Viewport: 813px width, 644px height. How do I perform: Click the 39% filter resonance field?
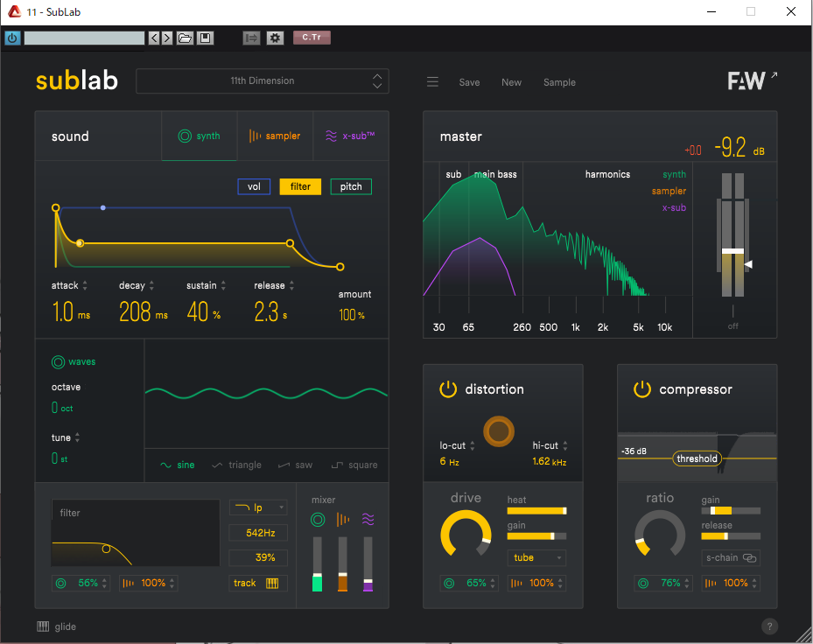pyautogui.click(x=258, y=557)
